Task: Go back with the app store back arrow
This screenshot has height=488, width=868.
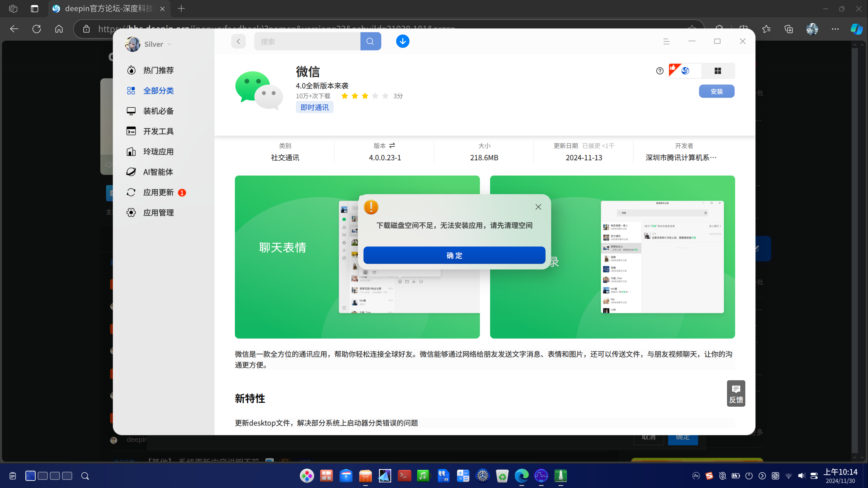Action: click(238, 41)
